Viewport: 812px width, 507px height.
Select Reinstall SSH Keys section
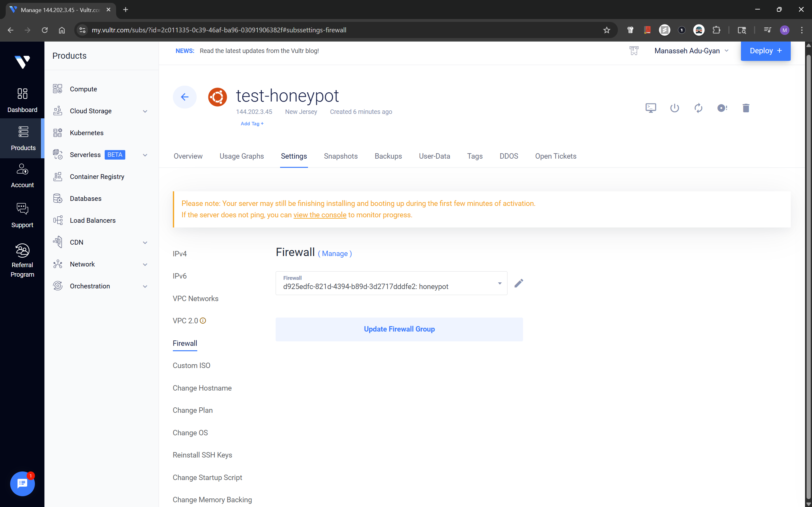click(x=202, y=455)
